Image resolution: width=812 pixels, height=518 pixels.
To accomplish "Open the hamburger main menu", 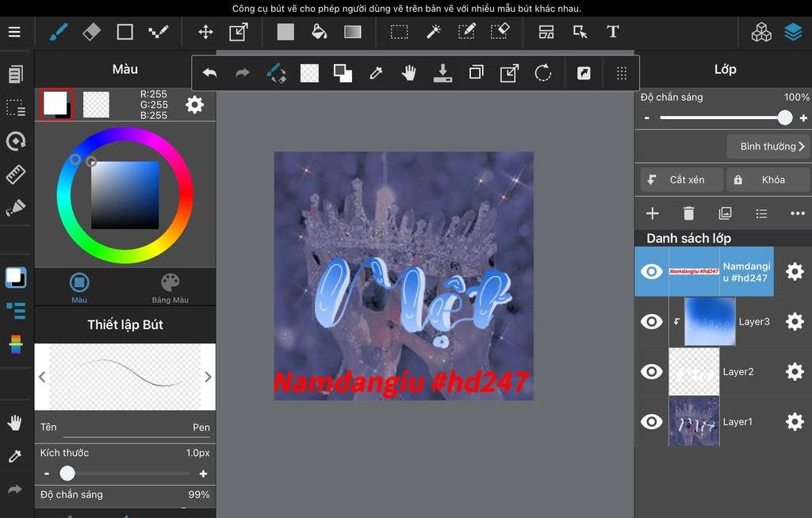I will point(14,32).
